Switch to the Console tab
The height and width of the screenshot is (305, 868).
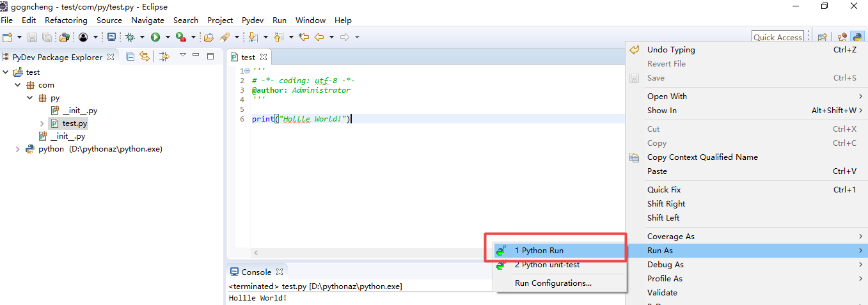tap(256, 272)
